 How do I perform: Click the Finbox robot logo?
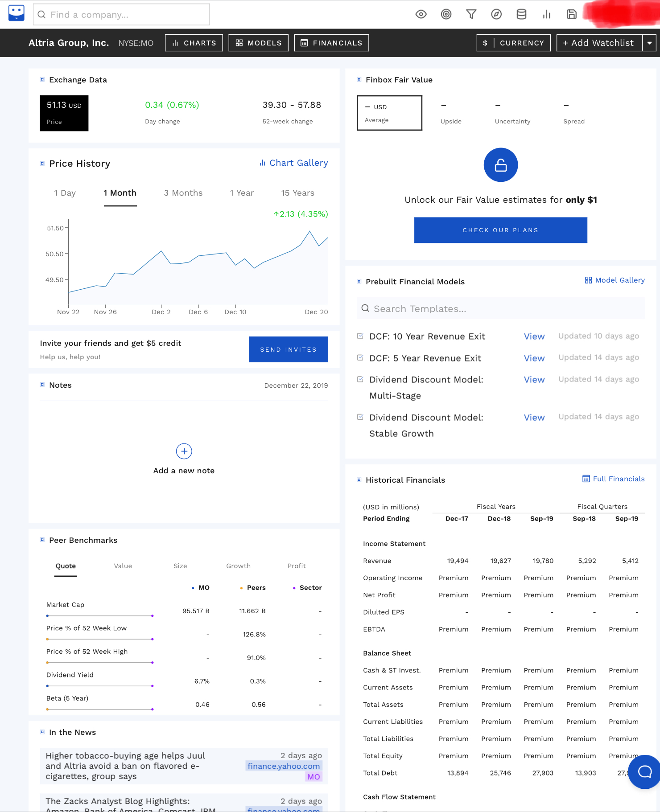(16, 13)
